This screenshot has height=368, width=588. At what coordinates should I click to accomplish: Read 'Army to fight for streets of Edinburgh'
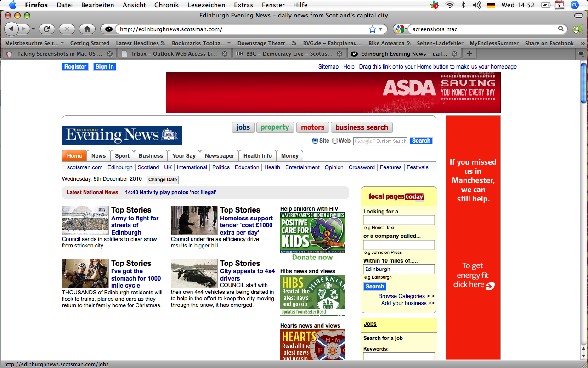(135, 225)
